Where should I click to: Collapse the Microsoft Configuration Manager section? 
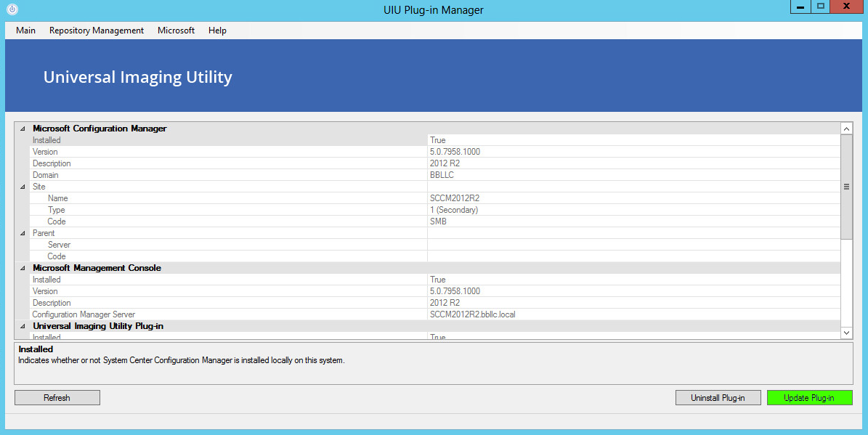[23, 128]
